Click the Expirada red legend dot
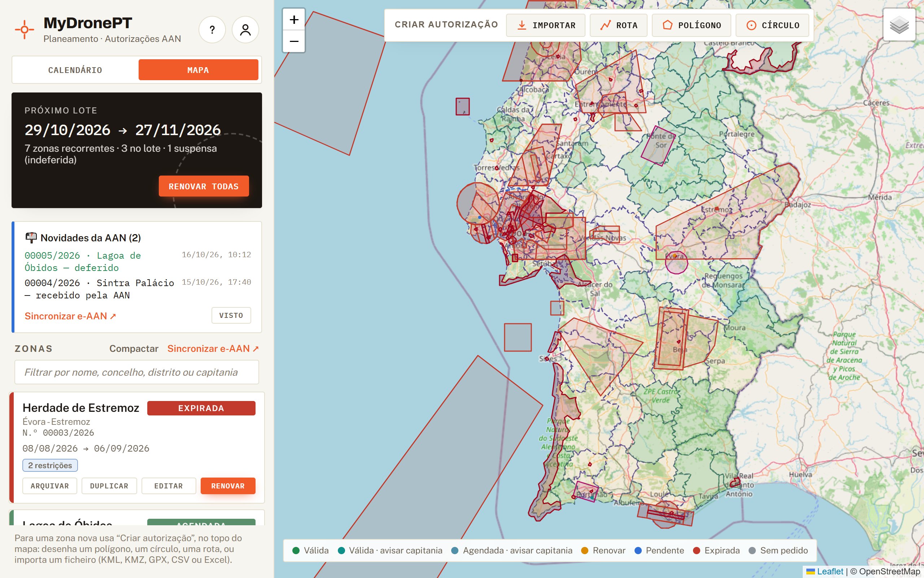The width and height of the screenshot is (924, 578). tap(697, 551)
